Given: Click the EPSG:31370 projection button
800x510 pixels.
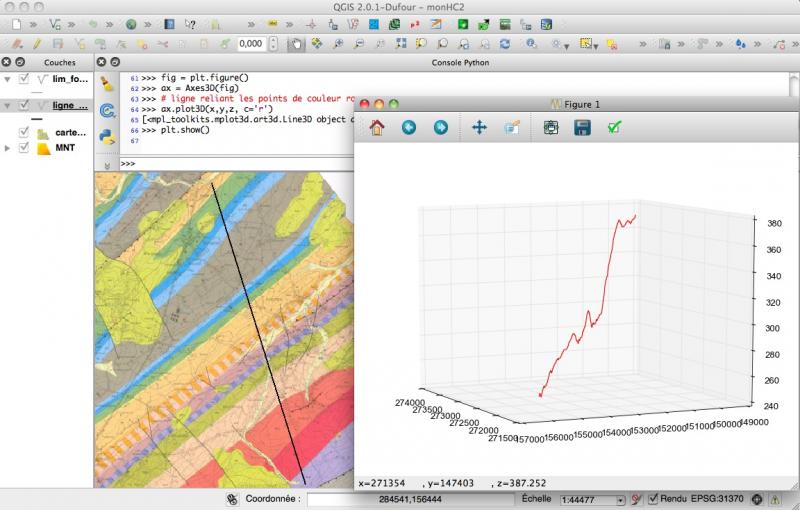Looking at the screenshot, I should pyautogui.click(x=718, y=498).
